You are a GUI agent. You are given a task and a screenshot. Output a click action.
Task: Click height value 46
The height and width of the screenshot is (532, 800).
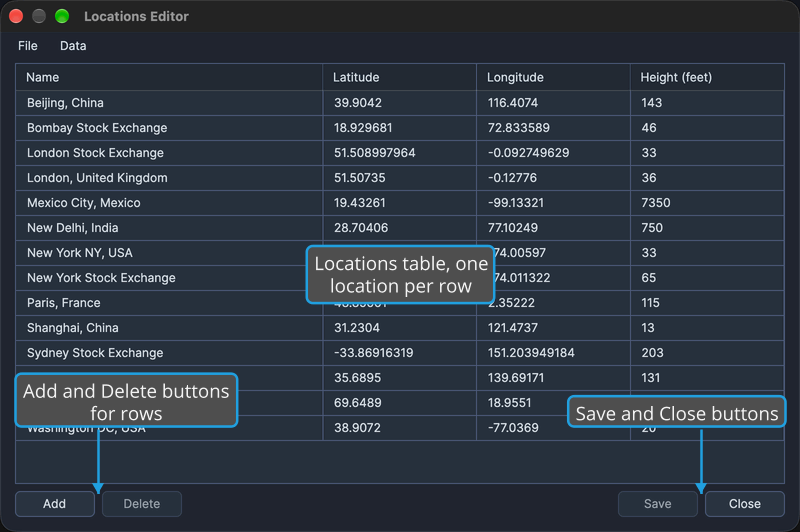click(x=707, y=128)
